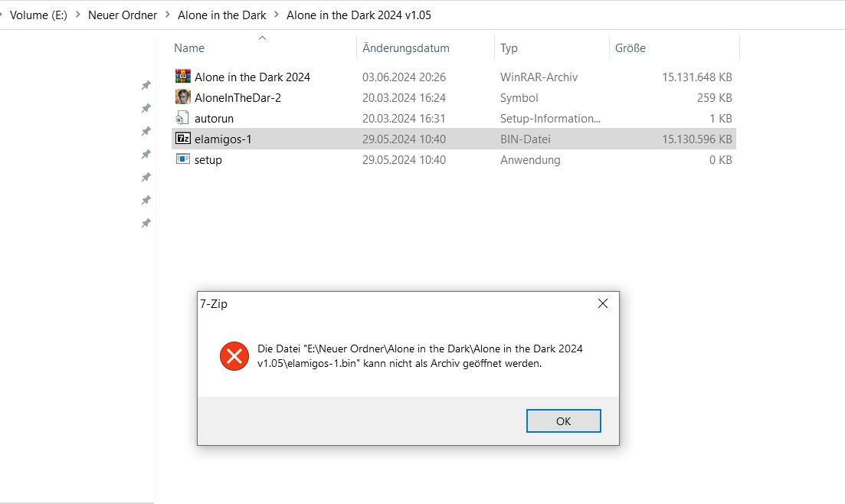The image size is (845, 504).
Task: Sort files by the Änderungsdatum column header
Action: click(x=405, y=48)
